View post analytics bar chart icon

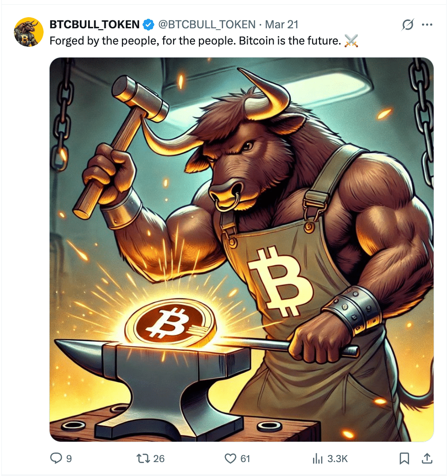pyautogui.click(x=318, y=458)
